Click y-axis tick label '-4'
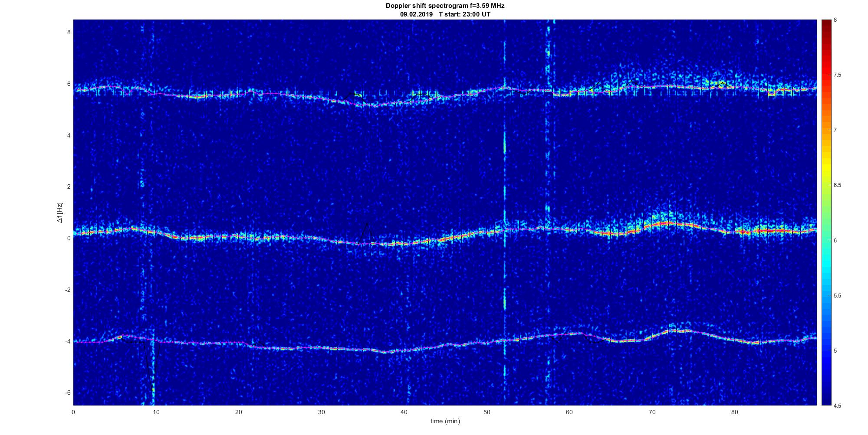Image resolution: width=868 pixels, height=435 pixels. coord(68,341)
